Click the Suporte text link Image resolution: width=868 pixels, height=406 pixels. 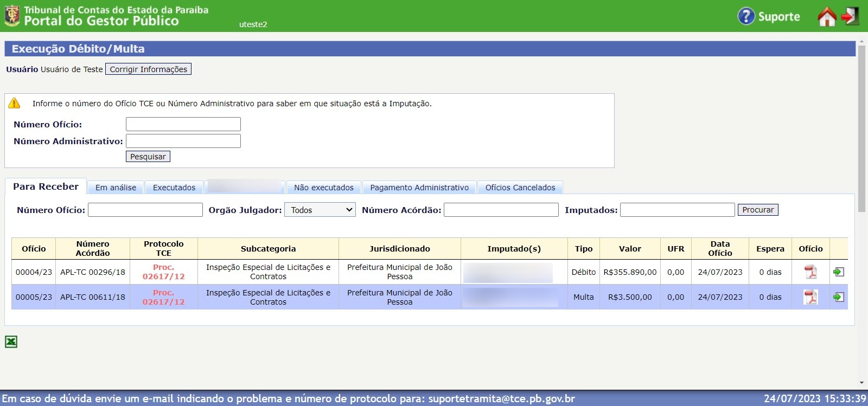(x=778, y=16)
